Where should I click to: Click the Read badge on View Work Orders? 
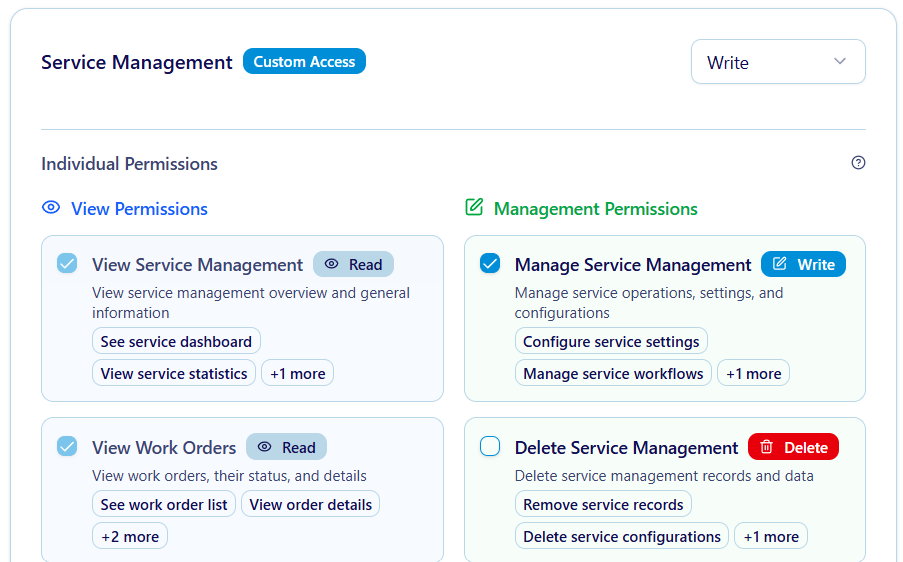286,447
